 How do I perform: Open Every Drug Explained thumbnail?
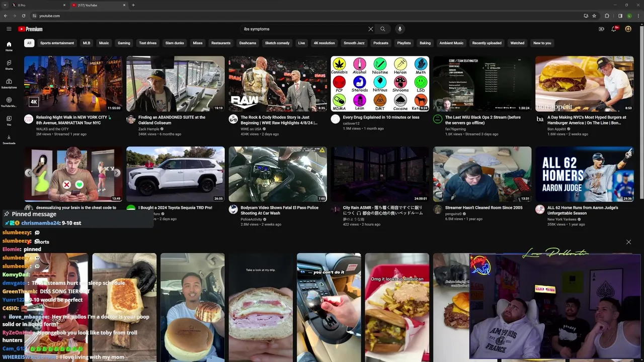click(380, 83)
